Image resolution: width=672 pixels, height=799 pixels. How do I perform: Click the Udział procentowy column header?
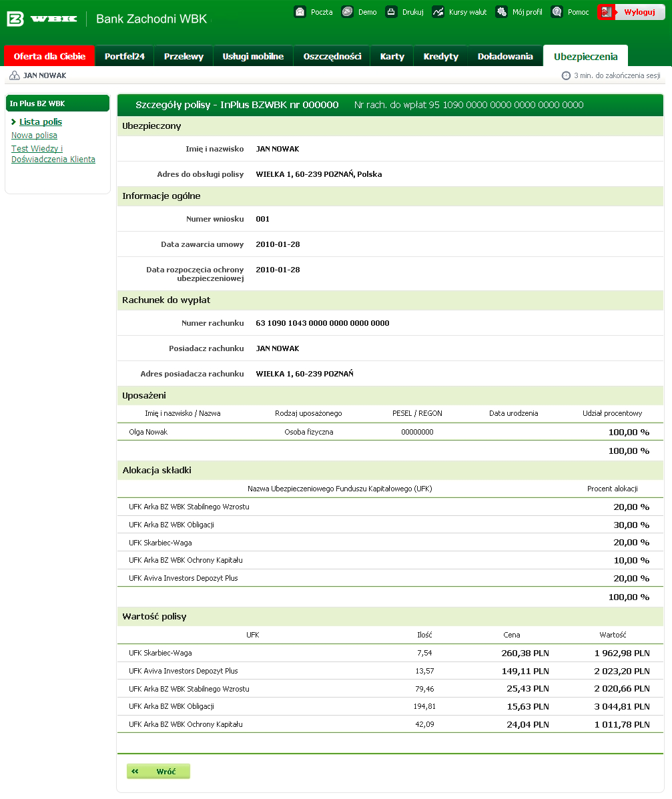click(x=613, y=413)
